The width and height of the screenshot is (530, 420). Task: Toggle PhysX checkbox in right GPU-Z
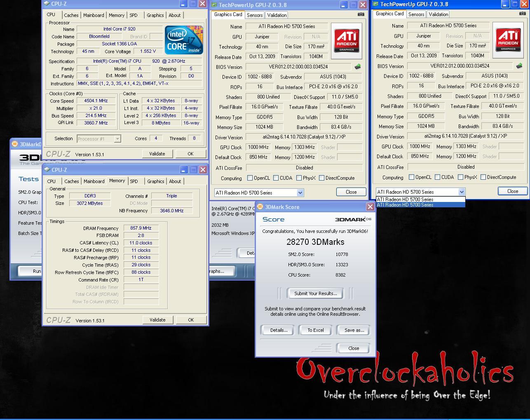[x=460, y=177]
